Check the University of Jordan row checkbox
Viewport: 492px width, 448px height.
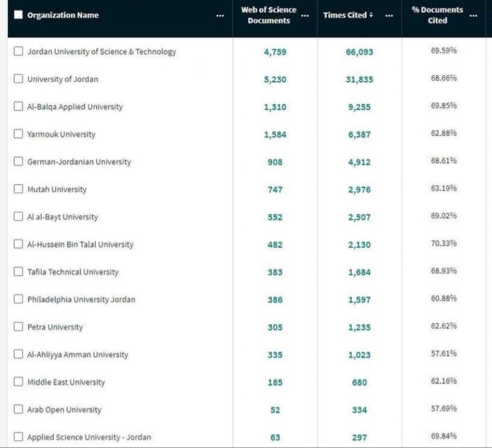tap(19, 79)
